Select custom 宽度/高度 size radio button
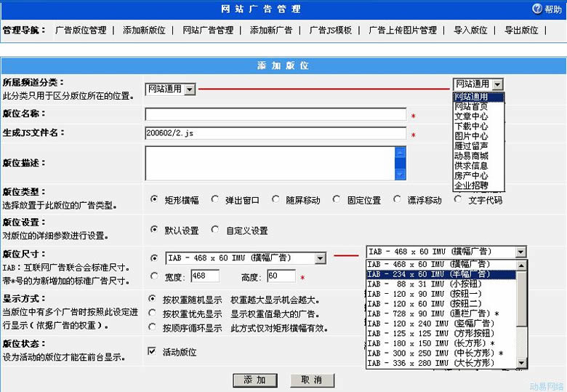Viewport: 567px width, 392px height. click(x=154, y=276)
